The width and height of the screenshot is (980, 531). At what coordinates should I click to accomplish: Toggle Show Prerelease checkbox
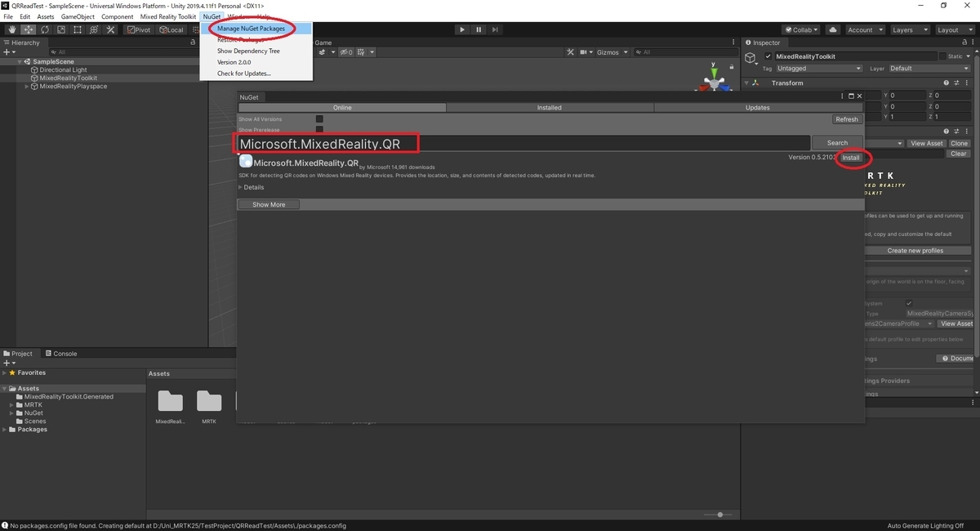[319, 129]
